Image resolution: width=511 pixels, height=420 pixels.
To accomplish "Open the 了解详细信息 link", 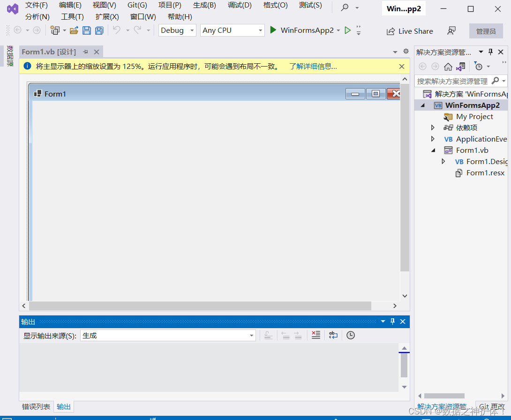I will click(x=313, y=67).
